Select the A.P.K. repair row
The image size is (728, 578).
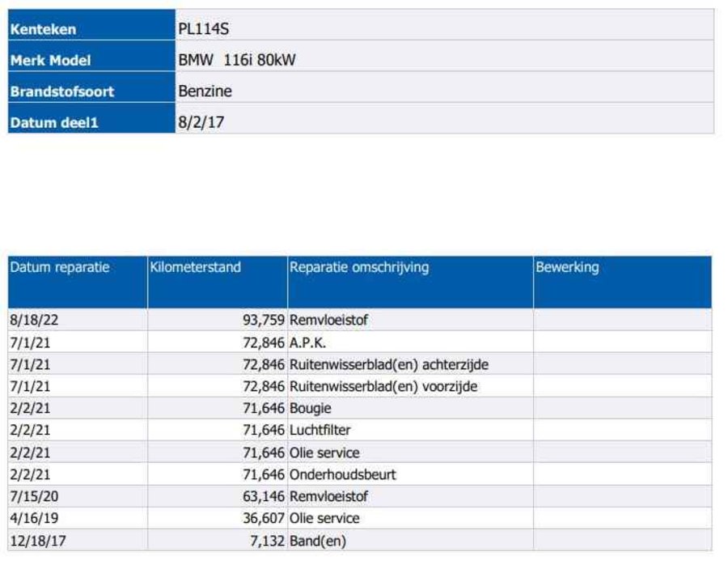pyautogui.click(x=308, y=342)
